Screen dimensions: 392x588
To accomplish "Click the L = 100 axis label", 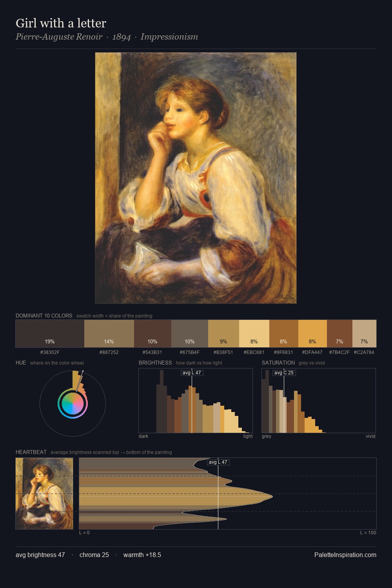I will coord(368,533).
